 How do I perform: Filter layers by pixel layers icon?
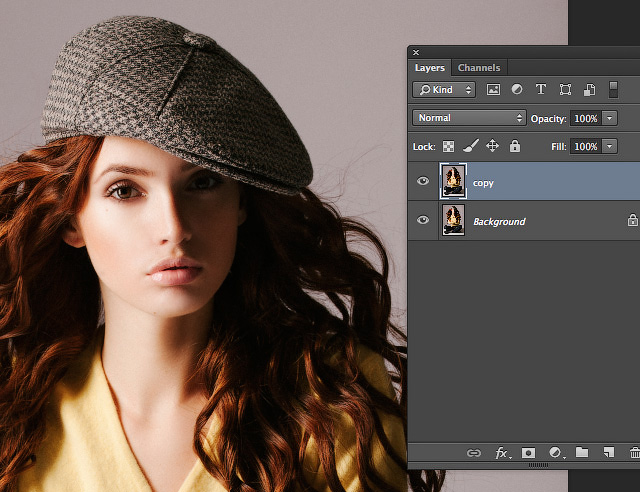tap(493, 90)
